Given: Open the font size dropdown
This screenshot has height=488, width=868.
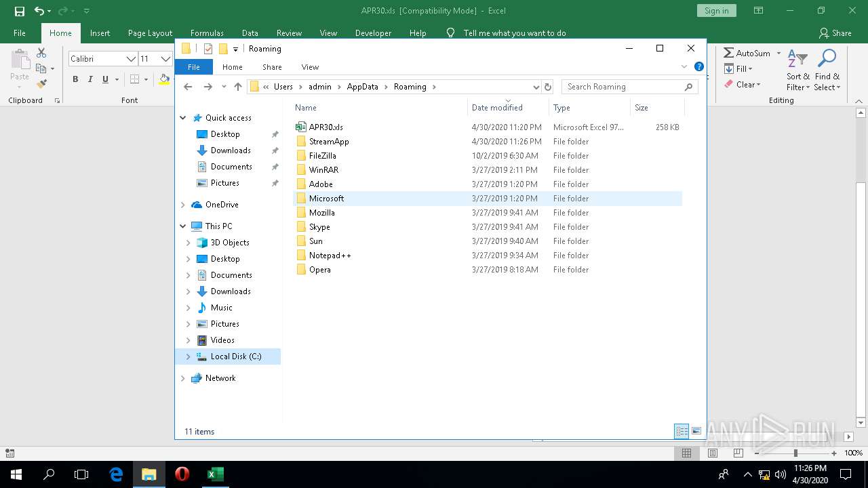Looking at the screenshot, I should coord(165,59).
